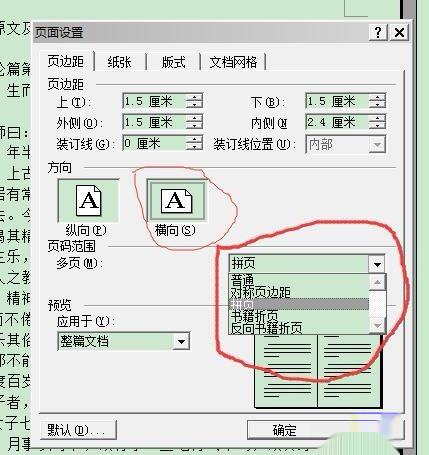
Task: Click the 装订线 gutter input field
Action: point(154,143)
